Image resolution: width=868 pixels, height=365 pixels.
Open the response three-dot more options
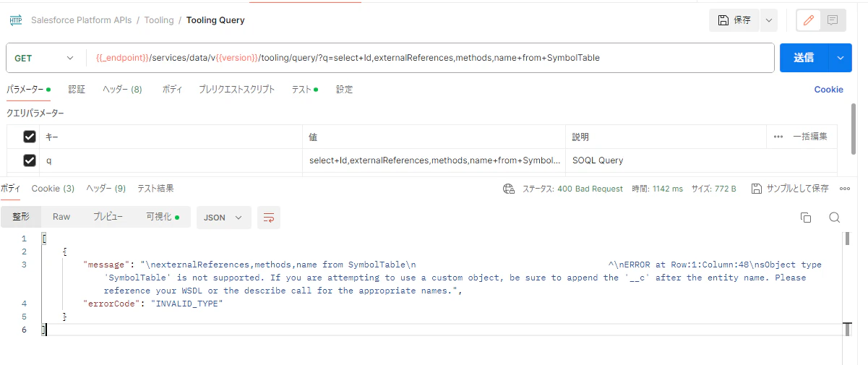pos(845,189)
